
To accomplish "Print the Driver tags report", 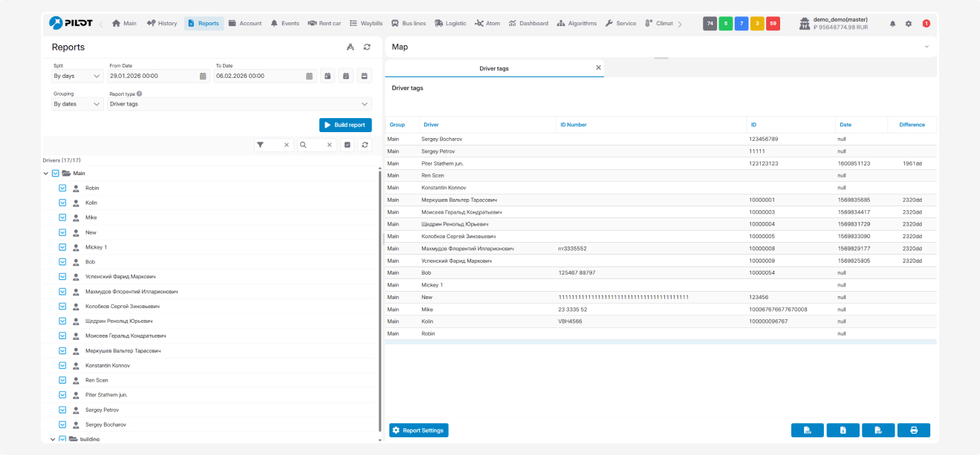I will point(913,431).
